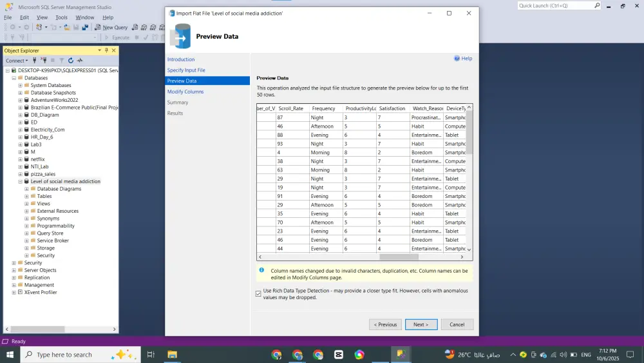The image size is (644, 363).
Task: Open the Window menu
Action: pyautogui.click(x=84, y=17)
